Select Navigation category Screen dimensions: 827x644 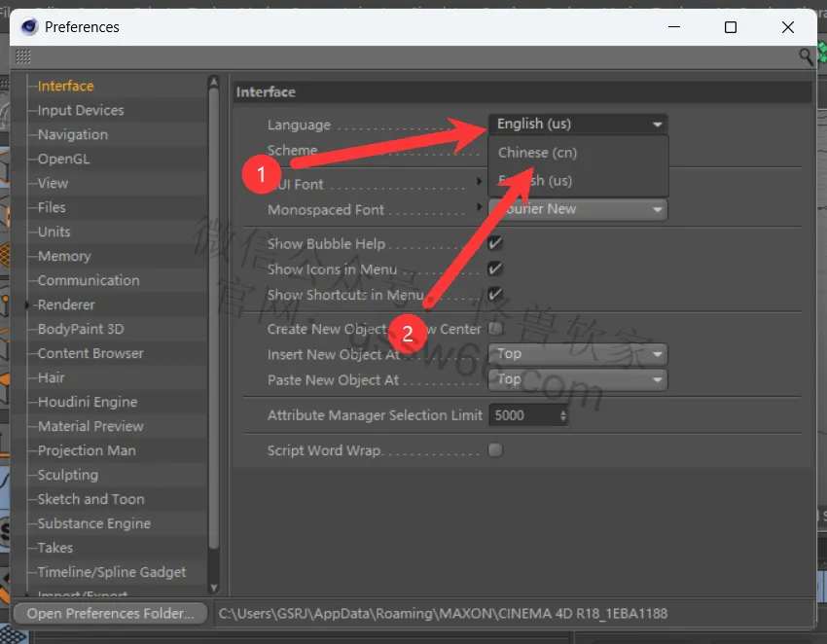click(73, 134)
